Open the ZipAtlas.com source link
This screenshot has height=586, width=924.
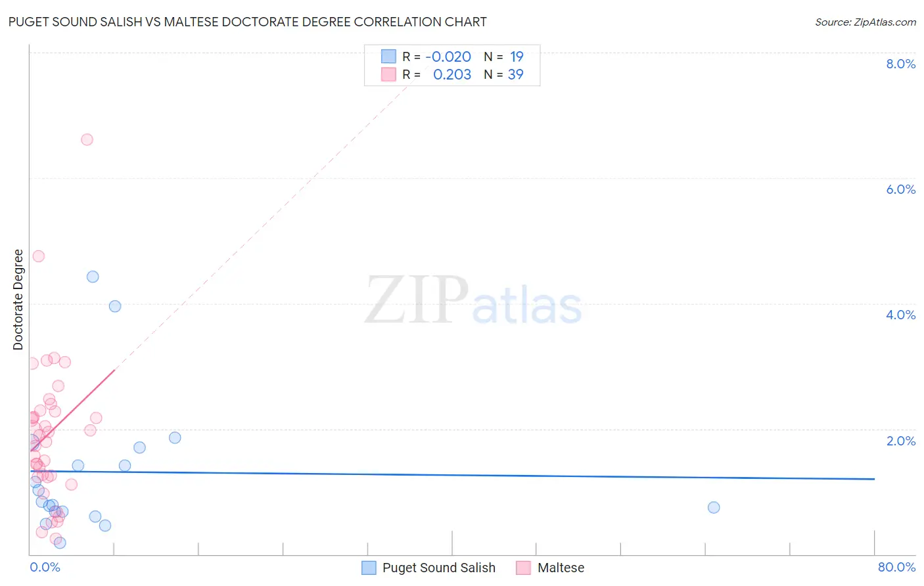click(x=866, y=22)
